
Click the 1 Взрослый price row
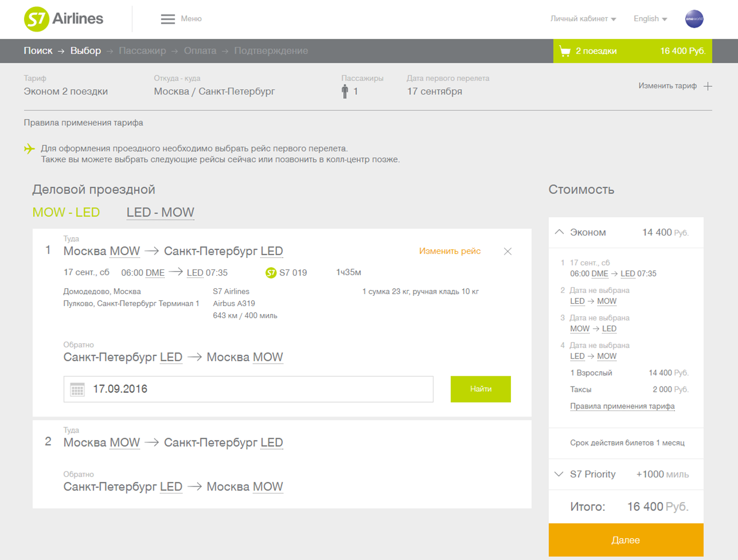coord(629,373)
